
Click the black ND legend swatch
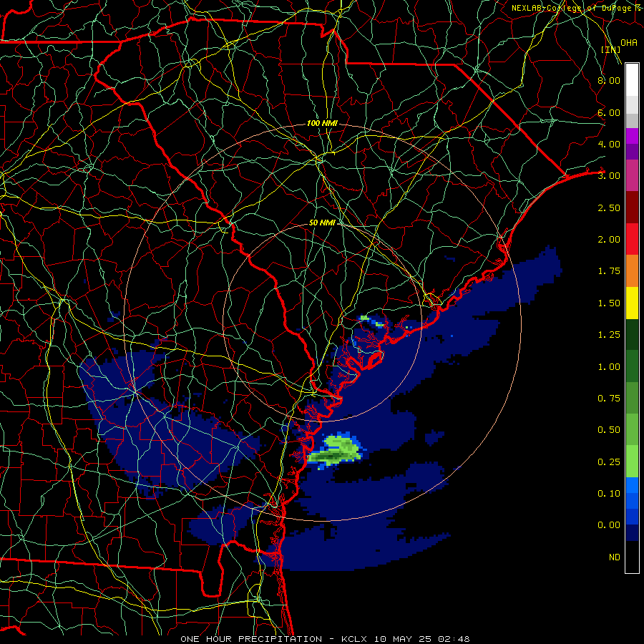click(632, 557)
